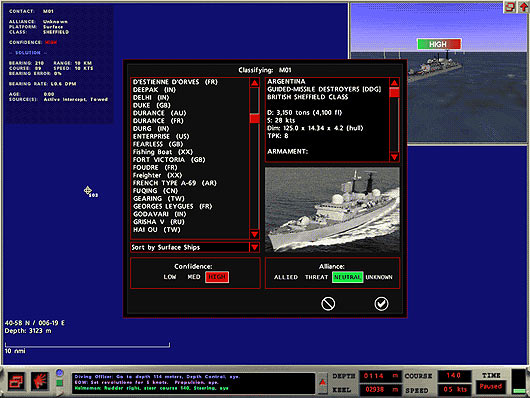Select DURG (IN) class
Viewport: 530px width, 398px height.
(151, 128)
